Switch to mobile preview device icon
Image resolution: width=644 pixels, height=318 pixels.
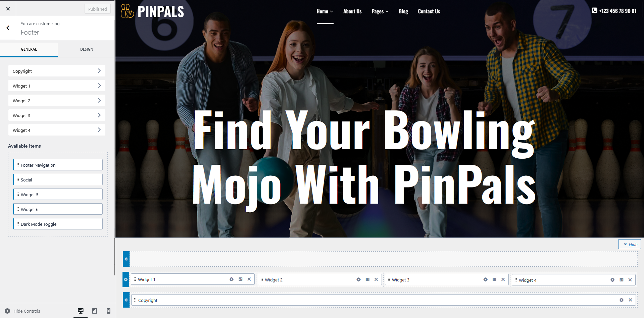point(108,311)
